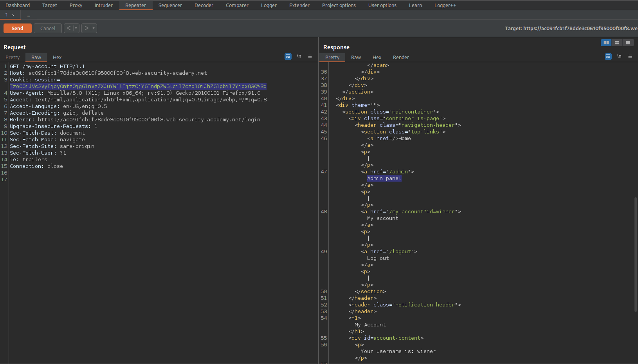Open the Logger++ tab
The height and width of the screenshot is (364, 638).
coord(445,5)
